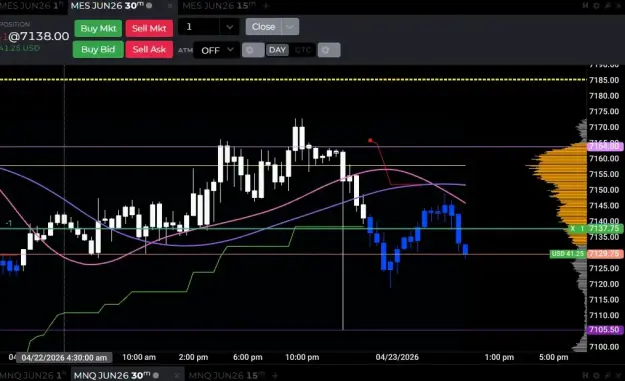
Task: Click the Buy Mkt button
Action: 98,28
